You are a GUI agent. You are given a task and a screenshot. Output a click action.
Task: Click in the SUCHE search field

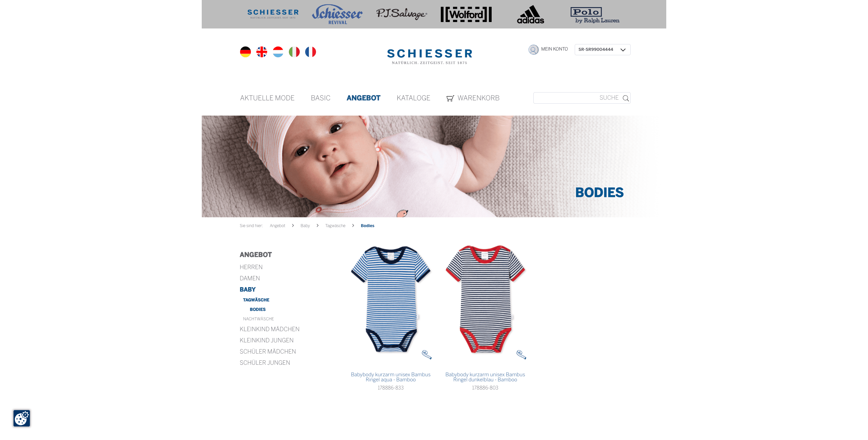tap(576, 98)
